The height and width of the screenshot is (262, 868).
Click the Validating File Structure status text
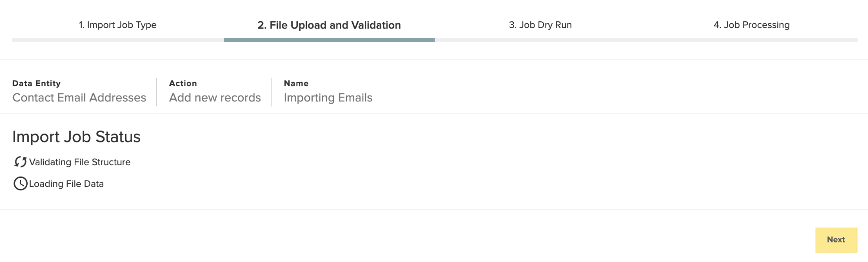[x=80, y=162]
